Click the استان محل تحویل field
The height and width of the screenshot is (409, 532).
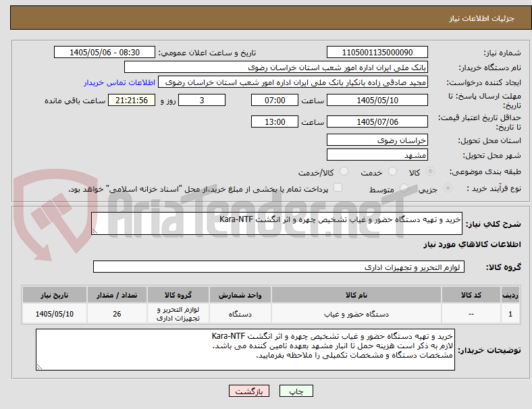point(377,140)
